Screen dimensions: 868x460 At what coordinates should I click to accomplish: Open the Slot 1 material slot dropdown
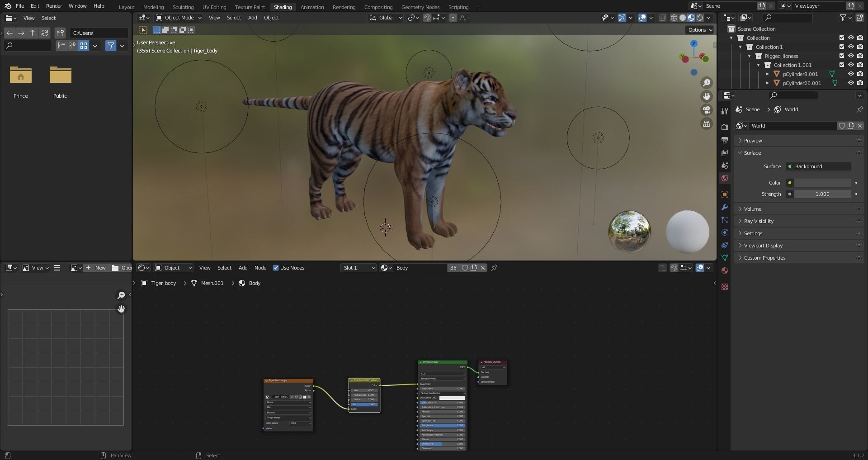[x=359, y=268]
